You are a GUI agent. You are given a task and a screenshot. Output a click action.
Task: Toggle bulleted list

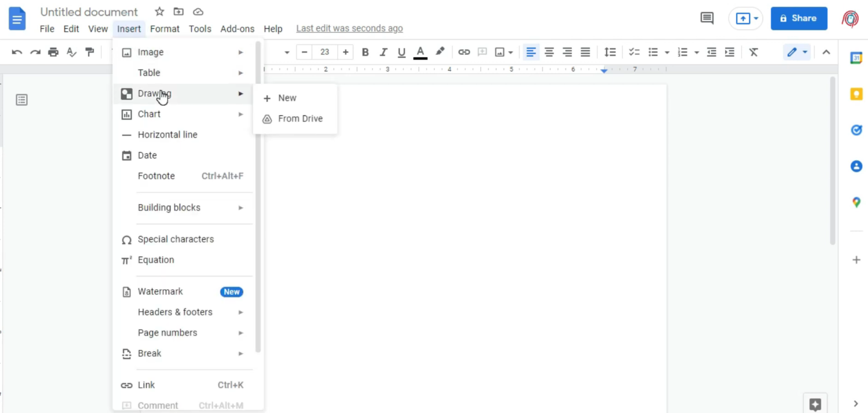point(653,52)
